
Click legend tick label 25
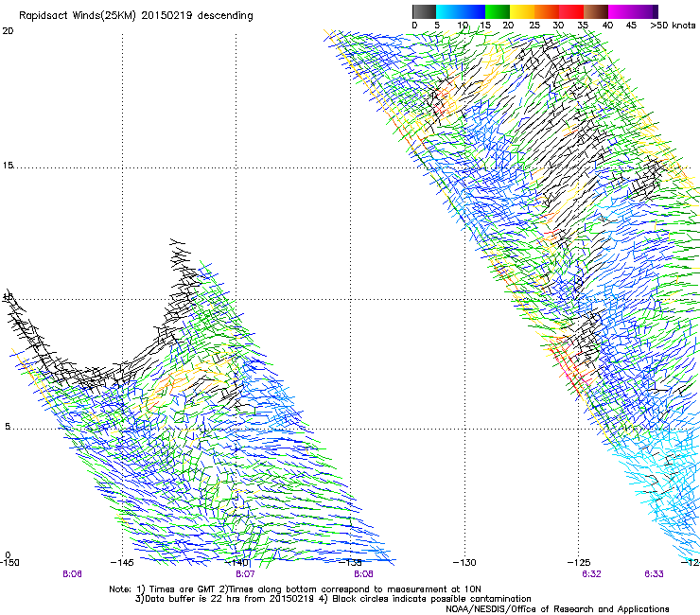click(x=534, y=25)
